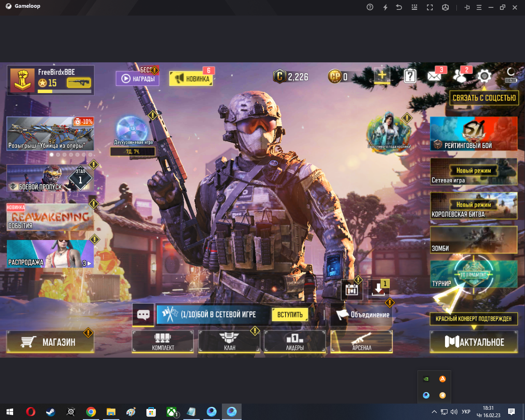Open the ТУРНИР tournament tile
Image resolution: width=525 pixels, height=420 pixels.
click(x=474, y=274)
